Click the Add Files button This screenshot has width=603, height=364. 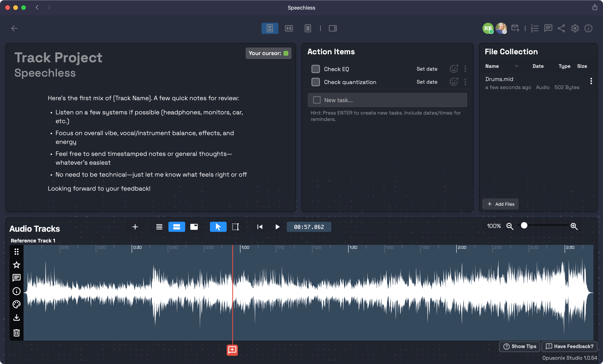point(500,204)
